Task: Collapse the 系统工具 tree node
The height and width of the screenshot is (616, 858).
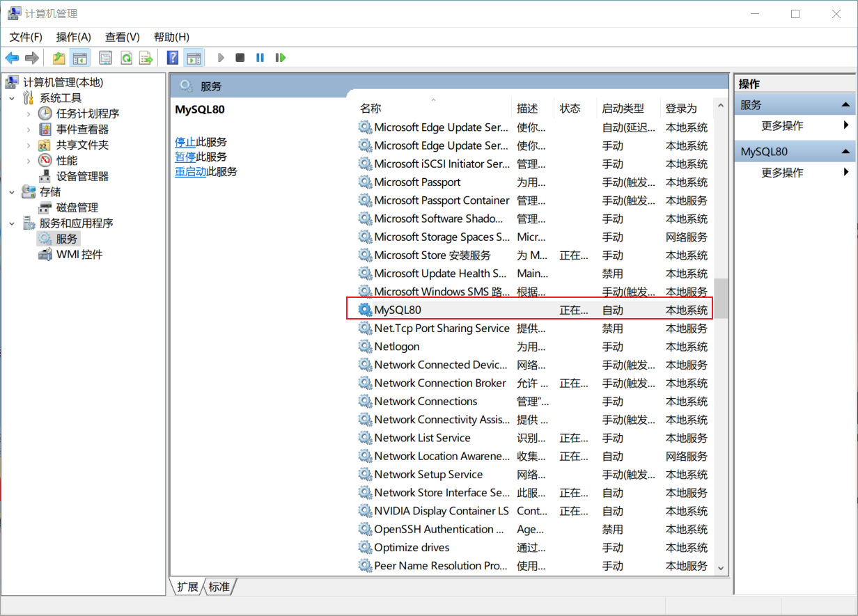Action: pyautogui.click(x=12, y=98)
